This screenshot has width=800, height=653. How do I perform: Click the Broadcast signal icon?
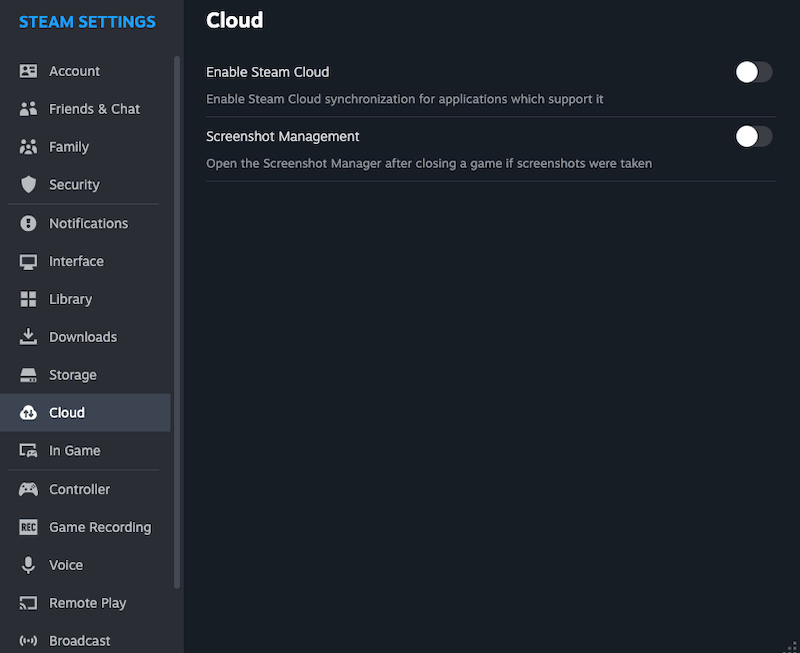(28, 641)
